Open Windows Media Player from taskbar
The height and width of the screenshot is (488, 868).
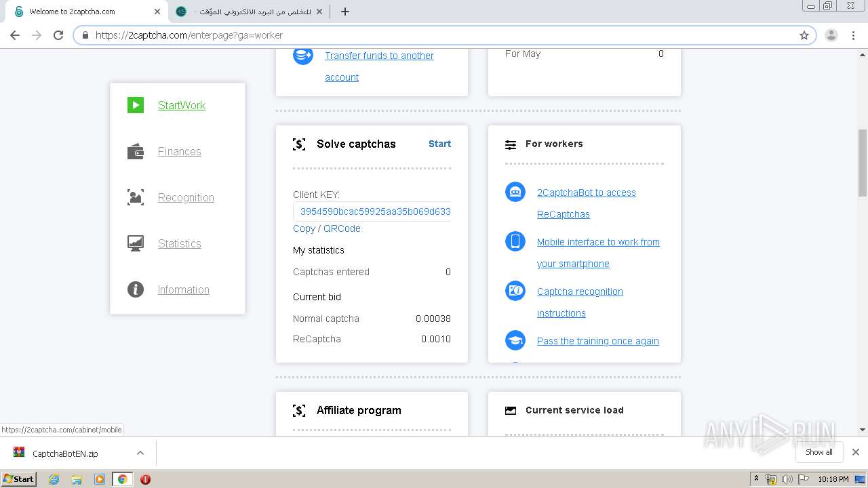[x=100, y=479]
